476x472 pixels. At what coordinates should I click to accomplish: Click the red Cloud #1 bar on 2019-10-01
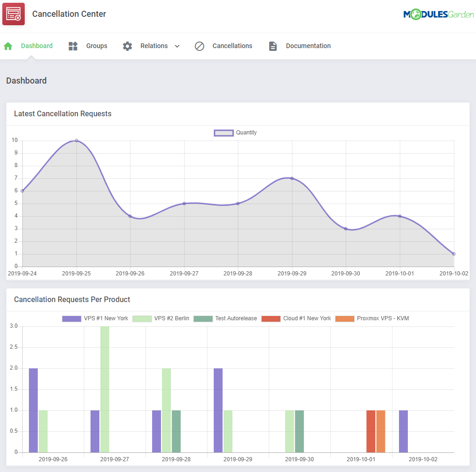371,431
